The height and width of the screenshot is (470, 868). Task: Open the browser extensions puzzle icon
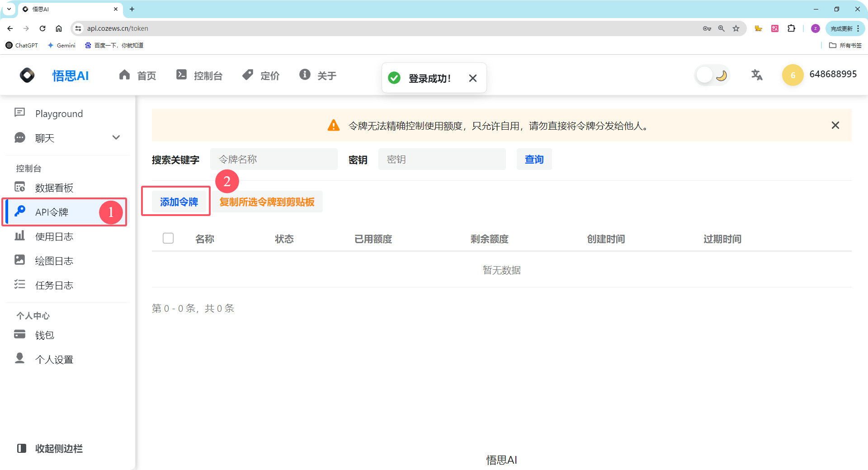[791, 28]
